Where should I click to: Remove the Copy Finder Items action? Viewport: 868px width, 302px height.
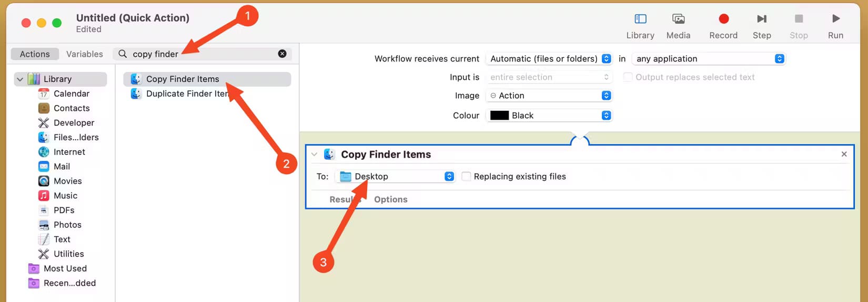(x=844, y=154)
